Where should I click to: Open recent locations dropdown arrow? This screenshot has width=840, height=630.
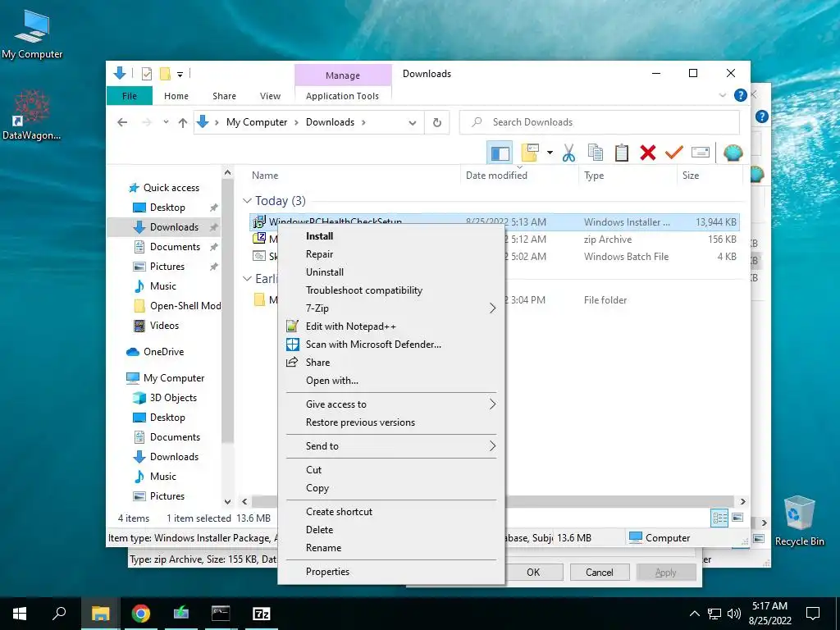[x=166, y=122]
